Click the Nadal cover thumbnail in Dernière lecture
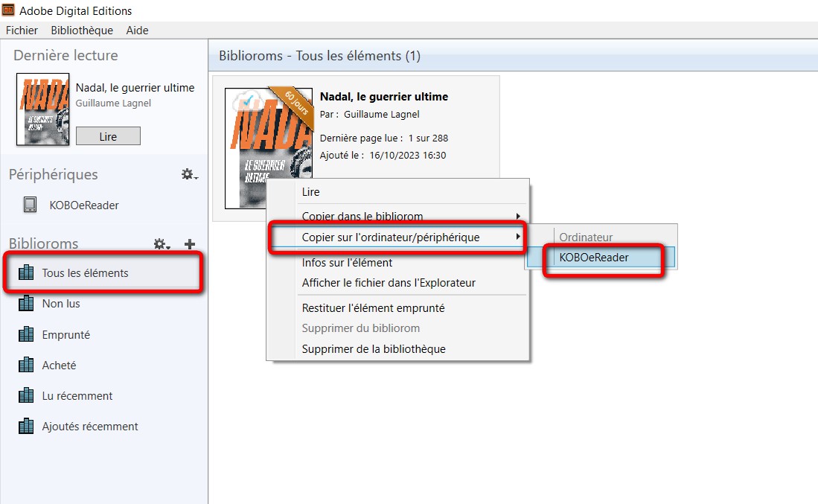818x504 pixels. click(x=42, y=109)
